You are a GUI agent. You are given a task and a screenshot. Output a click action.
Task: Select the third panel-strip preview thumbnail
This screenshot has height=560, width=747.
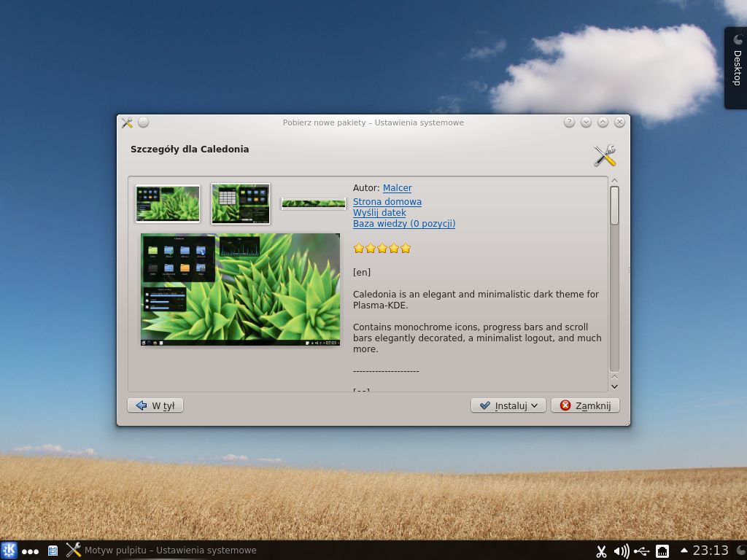click(x=314, y=203)
